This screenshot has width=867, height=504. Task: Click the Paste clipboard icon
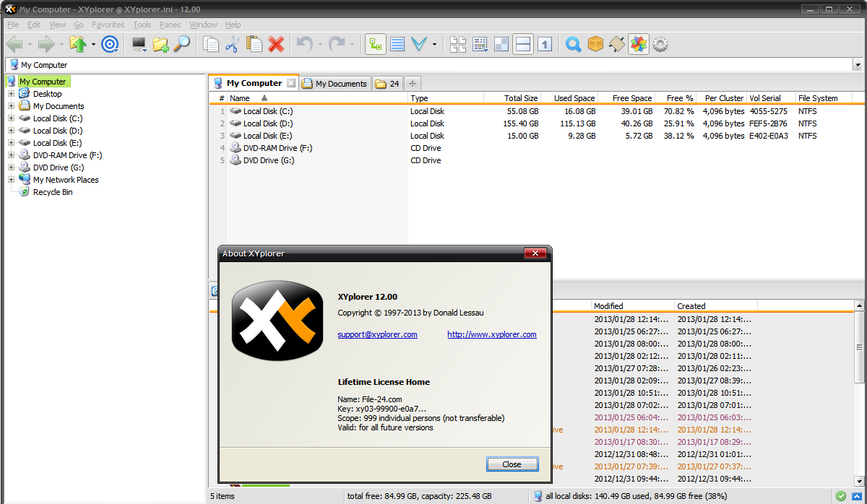tap(254, 45)
